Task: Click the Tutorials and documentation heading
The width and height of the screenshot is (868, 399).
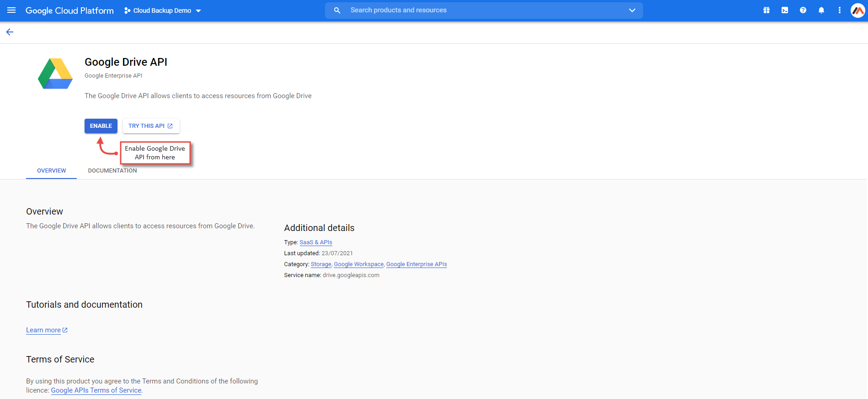Action: coord(84,304)
